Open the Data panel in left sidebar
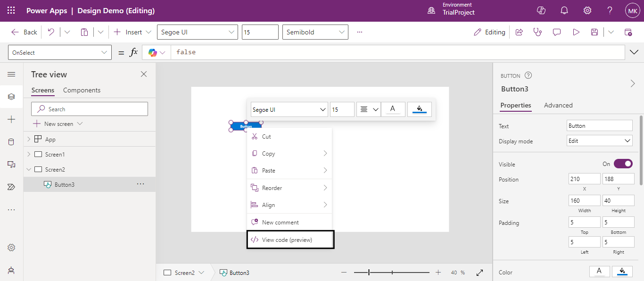Image resolution: width=644 pixels, height=281 pixels. tap(11, 142)
